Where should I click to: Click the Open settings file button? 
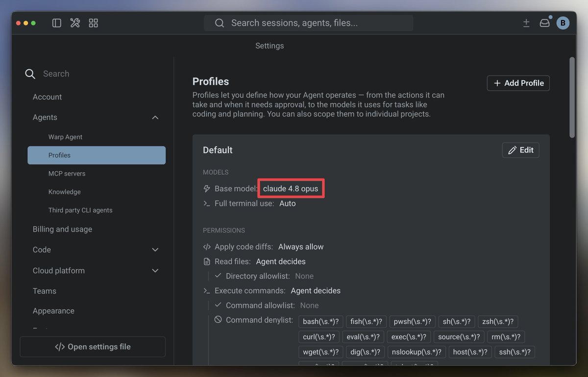[93, 347]
